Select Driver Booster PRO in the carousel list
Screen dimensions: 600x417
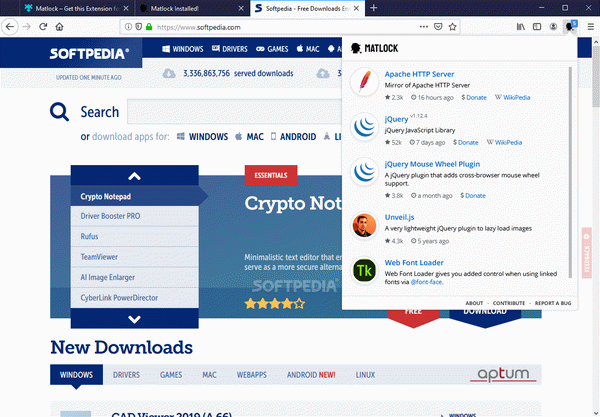135,216
